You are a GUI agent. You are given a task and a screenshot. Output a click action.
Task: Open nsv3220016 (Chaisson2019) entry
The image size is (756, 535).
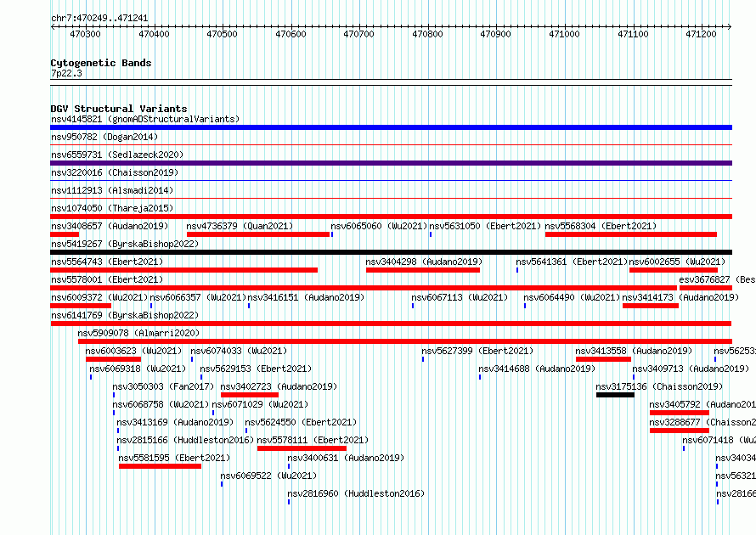coord(115,172)
